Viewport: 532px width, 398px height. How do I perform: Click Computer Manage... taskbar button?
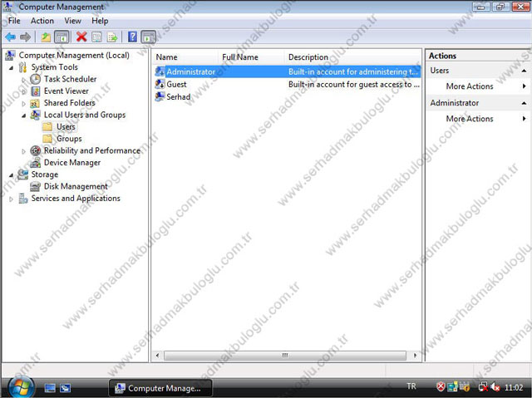160,388
